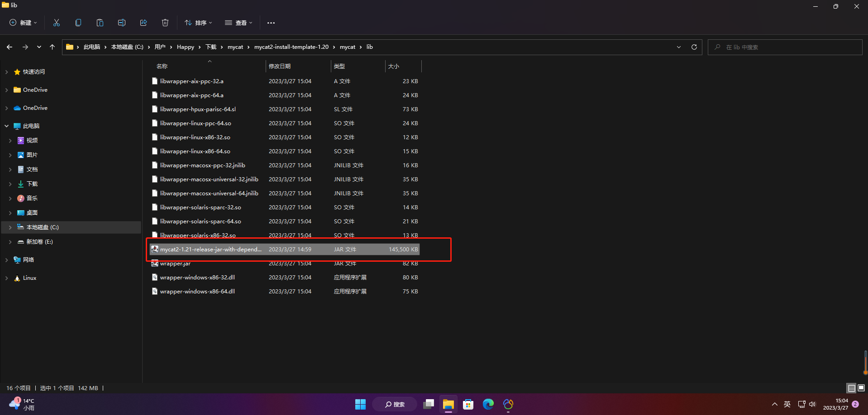868x415 pixels.
Task: Open the 新建 (New) dropdown
Action: tap(24, 23)
